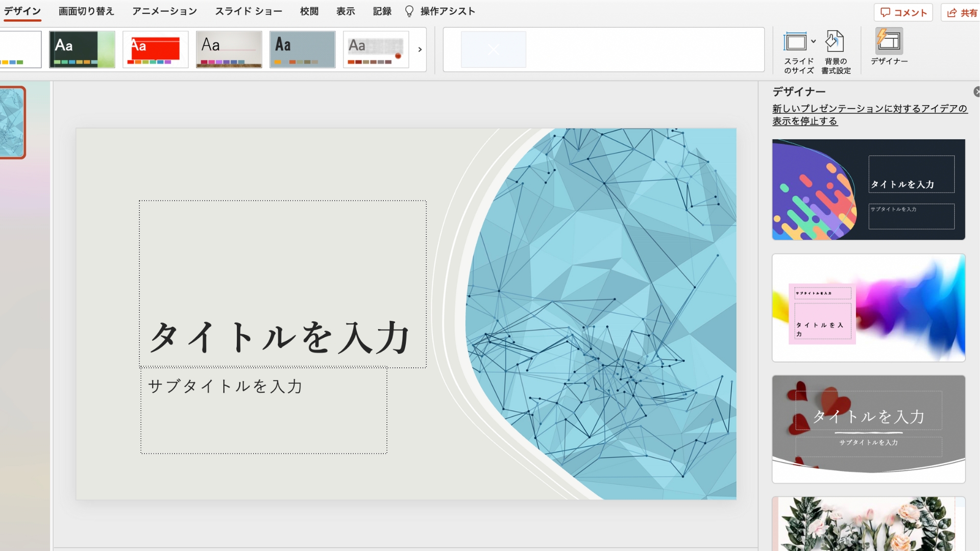Switch to the 画面切り替え tab

(86, 11)
